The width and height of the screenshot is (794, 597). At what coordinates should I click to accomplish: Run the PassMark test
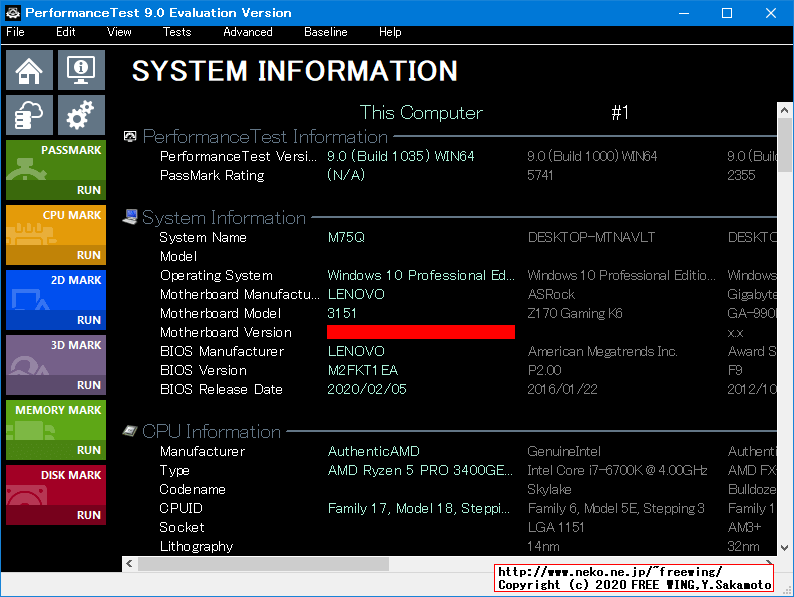[89, 190]
